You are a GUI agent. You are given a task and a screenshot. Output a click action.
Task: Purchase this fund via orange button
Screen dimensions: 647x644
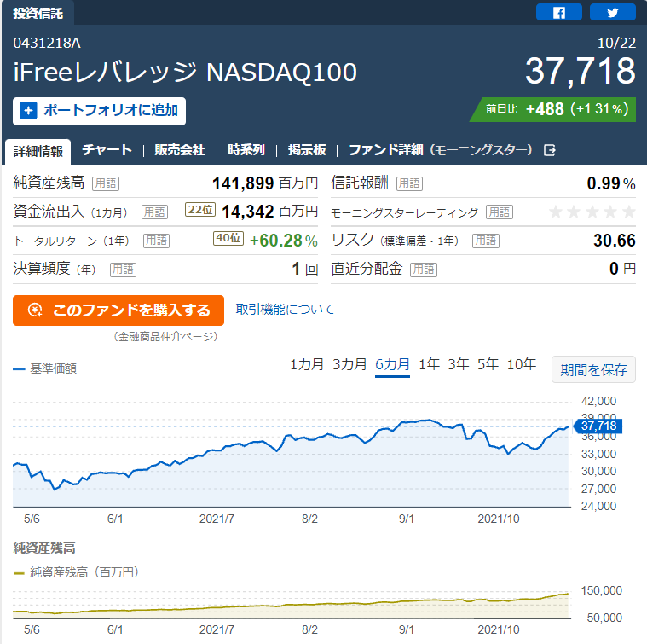[x=118, y=310]
